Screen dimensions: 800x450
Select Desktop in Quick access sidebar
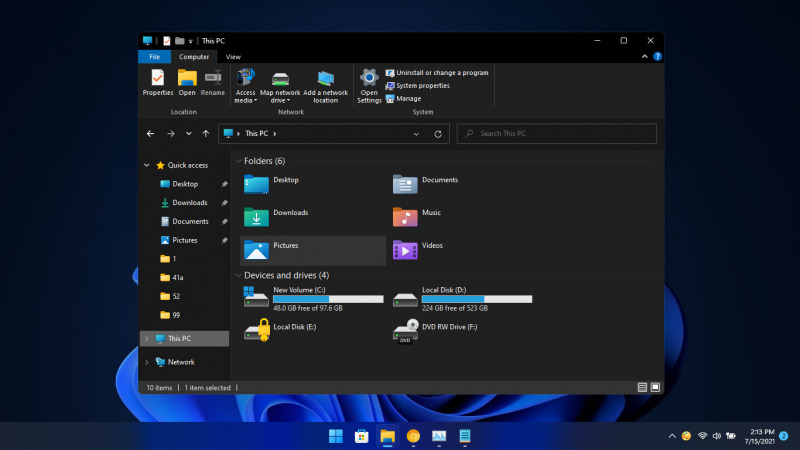[x=185, y=184]
